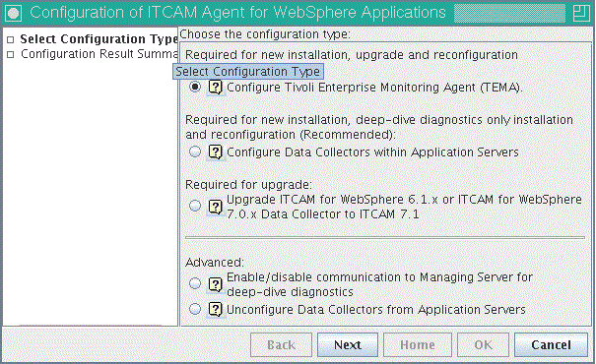596x364 pixels.
Task: Open help icon for Configure TEMA option
Action: click(x=216, y=88)
